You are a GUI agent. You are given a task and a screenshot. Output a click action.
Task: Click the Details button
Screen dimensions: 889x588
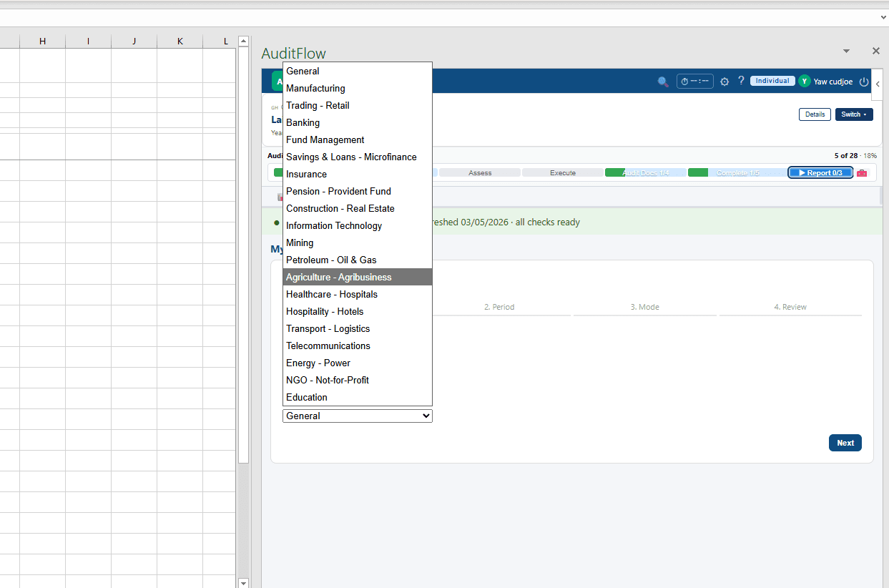coord(815,114)
